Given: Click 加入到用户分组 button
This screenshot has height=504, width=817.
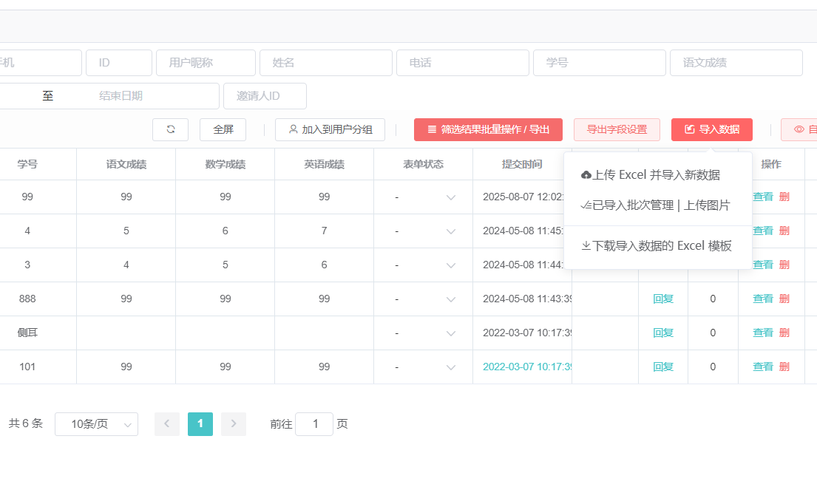Looking at the screenshot, I should coord(330,129).
